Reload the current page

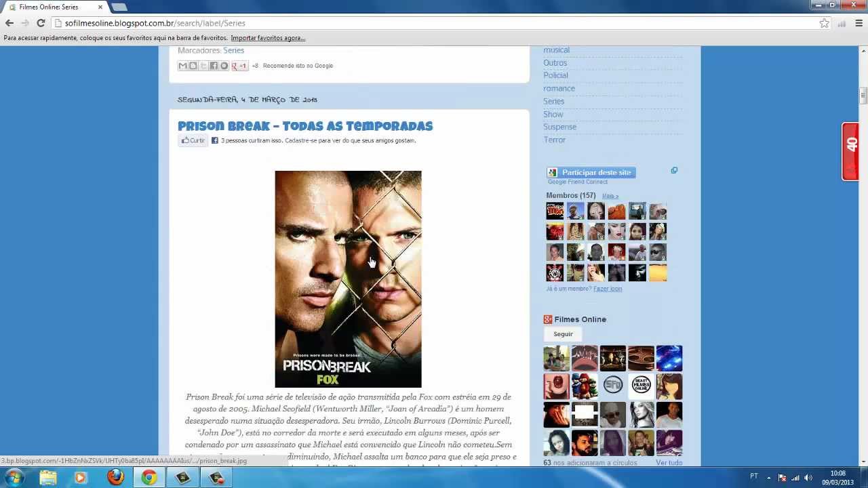[41, 23]
